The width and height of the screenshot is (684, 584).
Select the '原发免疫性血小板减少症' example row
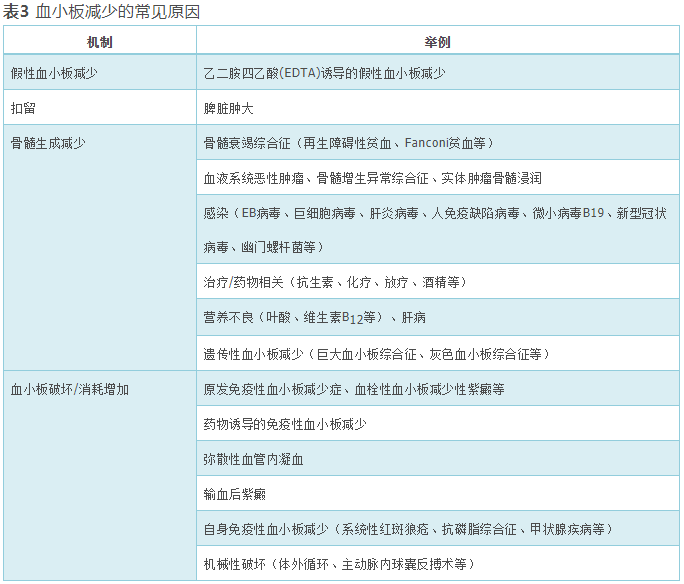click(354, 389)
